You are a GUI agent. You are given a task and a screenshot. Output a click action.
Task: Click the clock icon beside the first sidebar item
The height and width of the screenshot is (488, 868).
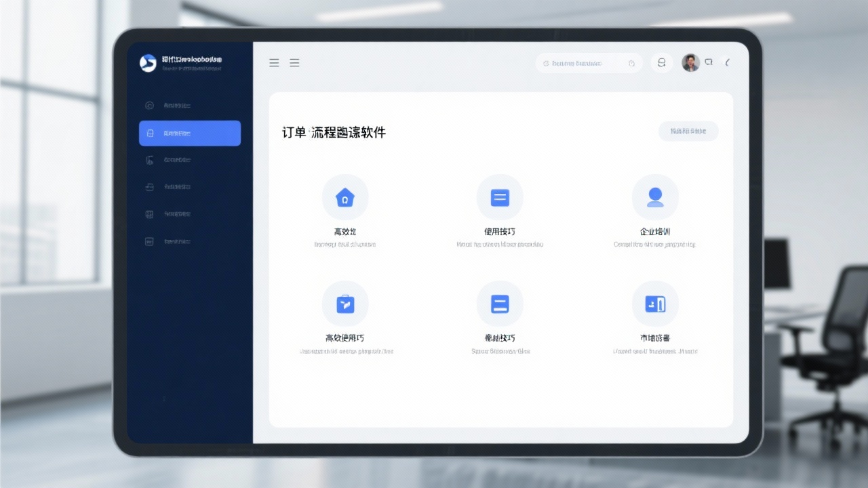[x=149, y=106]
